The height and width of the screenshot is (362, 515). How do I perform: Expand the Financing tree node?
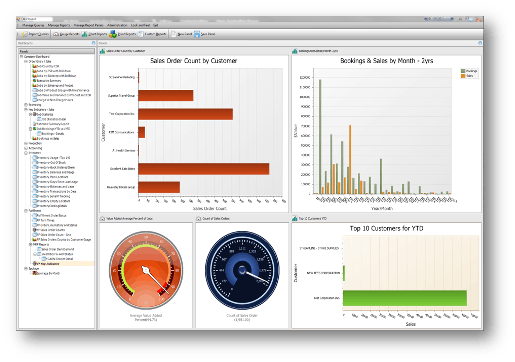(x=26, y=105)
